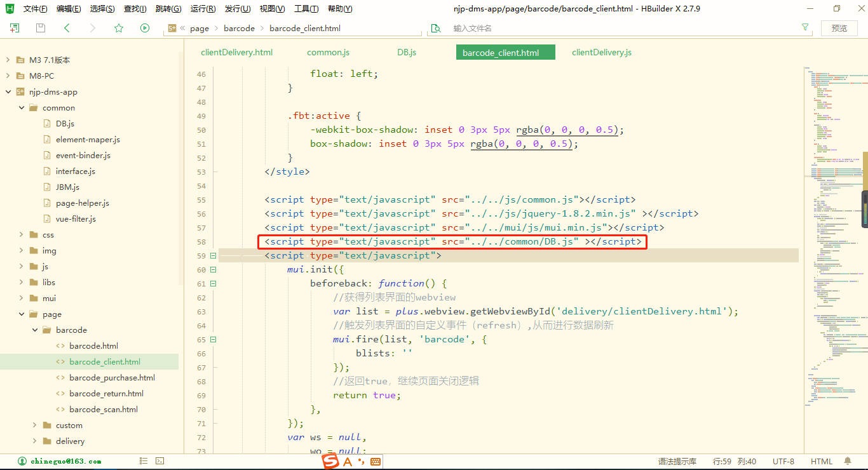This screenshot has width=868, height=470.
Task: Collapse code fold marker at line 61
Action: (x=213, y=284)
